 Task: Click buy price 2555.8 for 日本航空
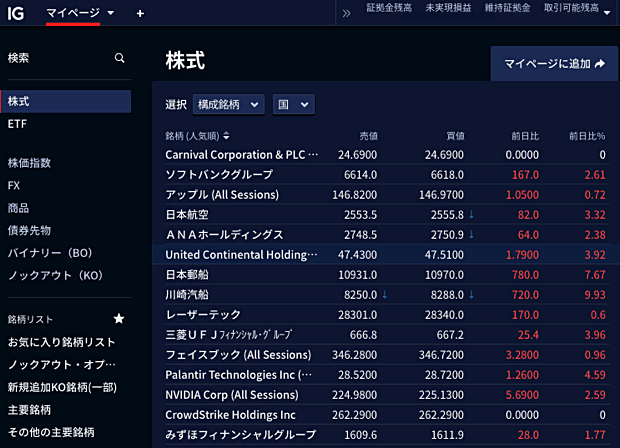(x=447, y=215)
